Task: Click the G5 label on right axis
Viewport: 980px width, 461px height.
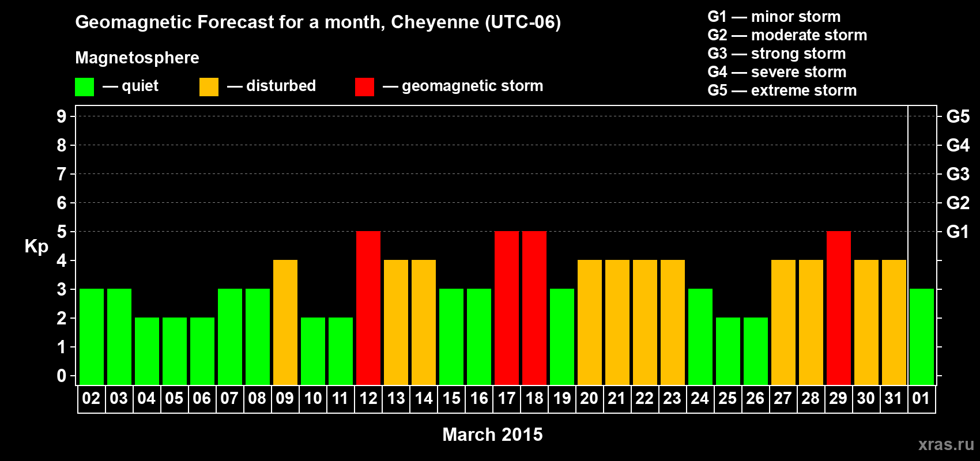Action: tap(958, 116)
